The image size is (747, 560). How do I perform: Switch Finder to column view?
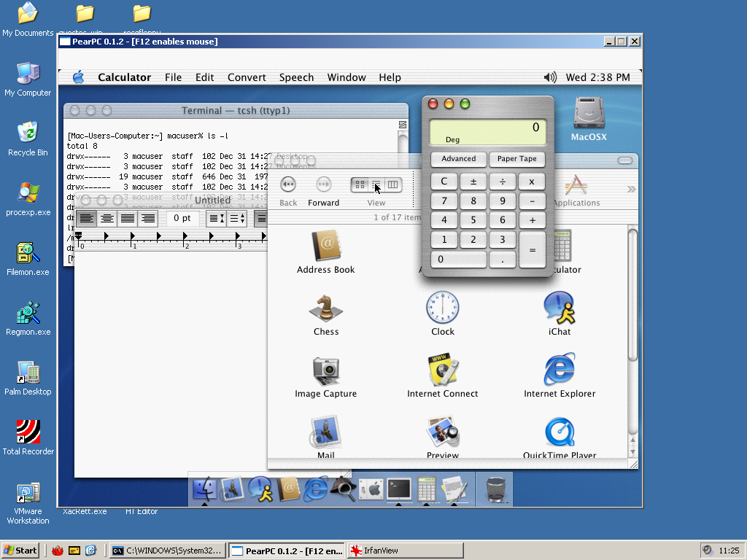pos(392,185)
